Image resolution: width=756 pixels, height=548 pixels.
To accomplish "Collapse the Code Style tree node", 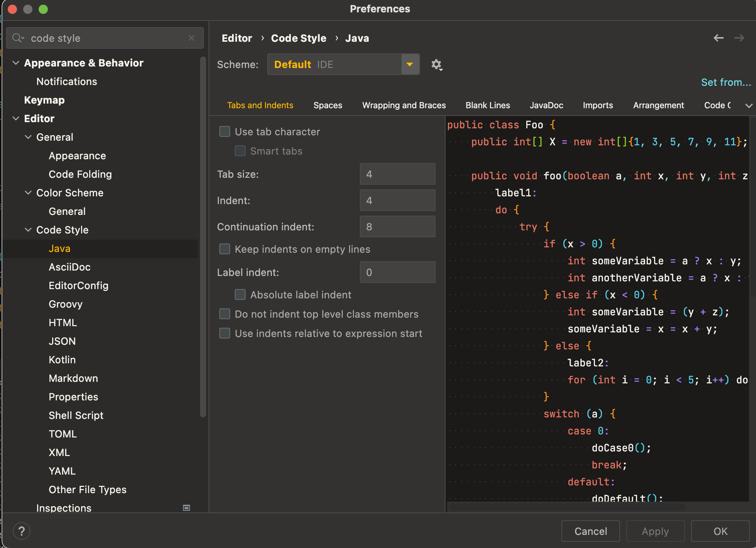I will 28,230.
